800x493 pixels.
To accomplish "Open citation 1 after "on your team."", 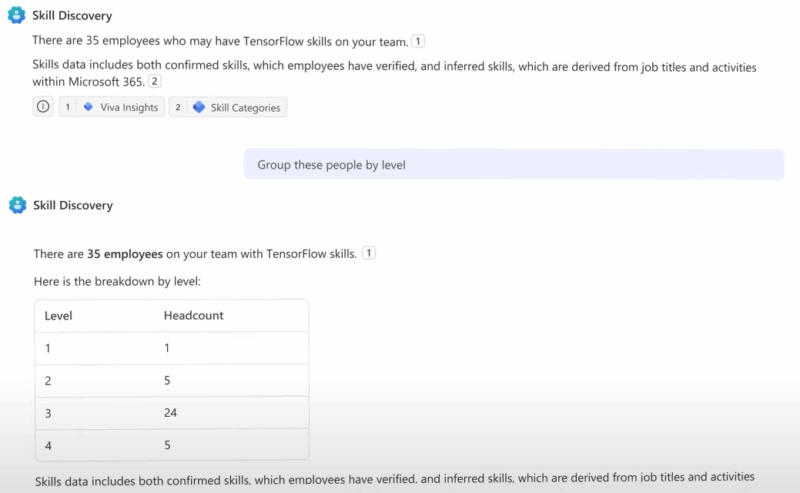I will [x=418, y=41].
